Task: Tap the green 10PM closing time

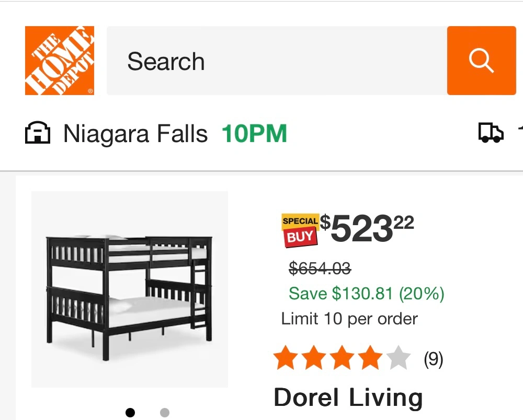Action: (x=255, y=134)
